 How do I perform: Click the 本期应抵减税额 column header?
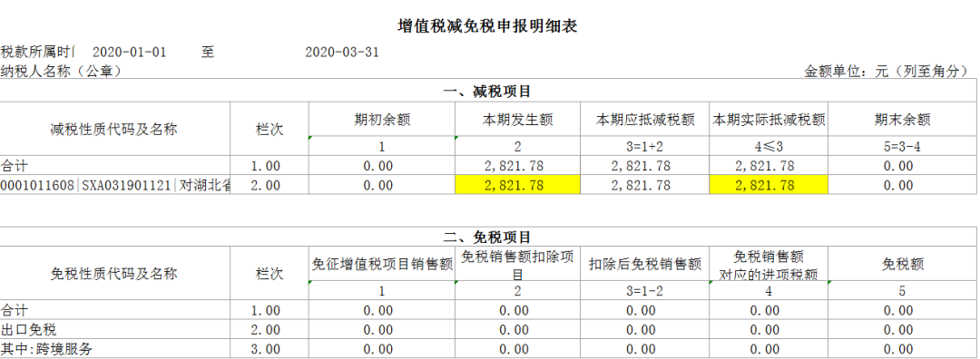[645, 121]
